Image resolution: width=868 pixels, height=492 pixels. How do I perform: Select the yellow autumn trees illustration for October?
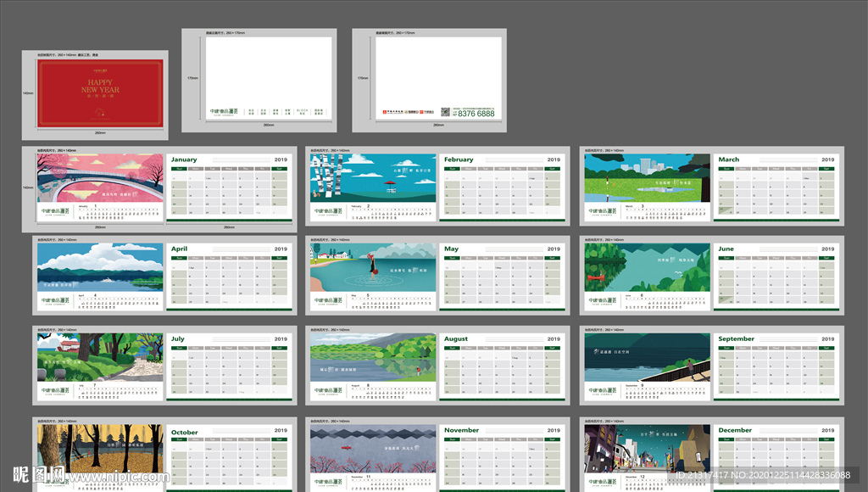(x=100, y=449)
